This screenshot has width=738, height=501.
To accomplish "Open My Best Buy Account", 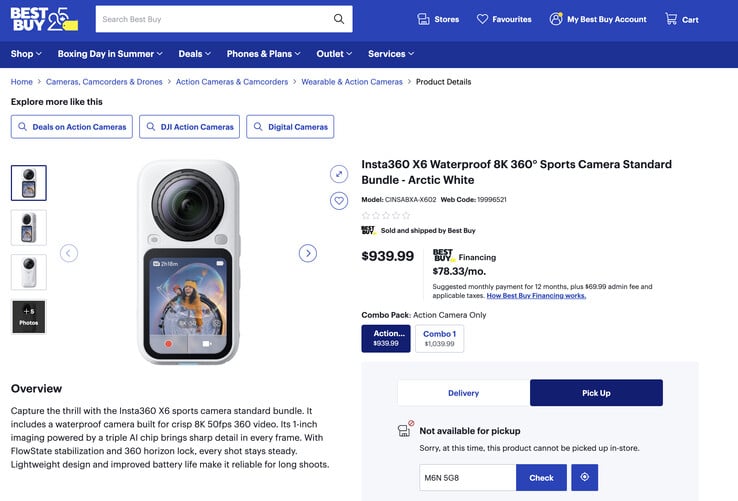I will [x=598, y=19].
